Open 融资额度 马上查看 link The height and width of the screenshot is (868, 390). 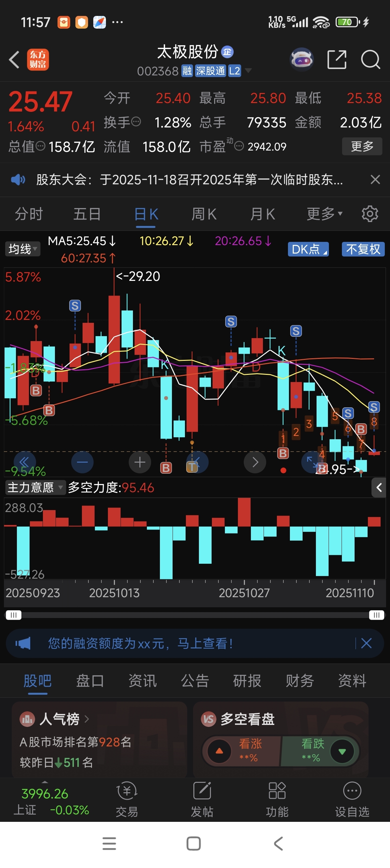click(x=140, y=643)
